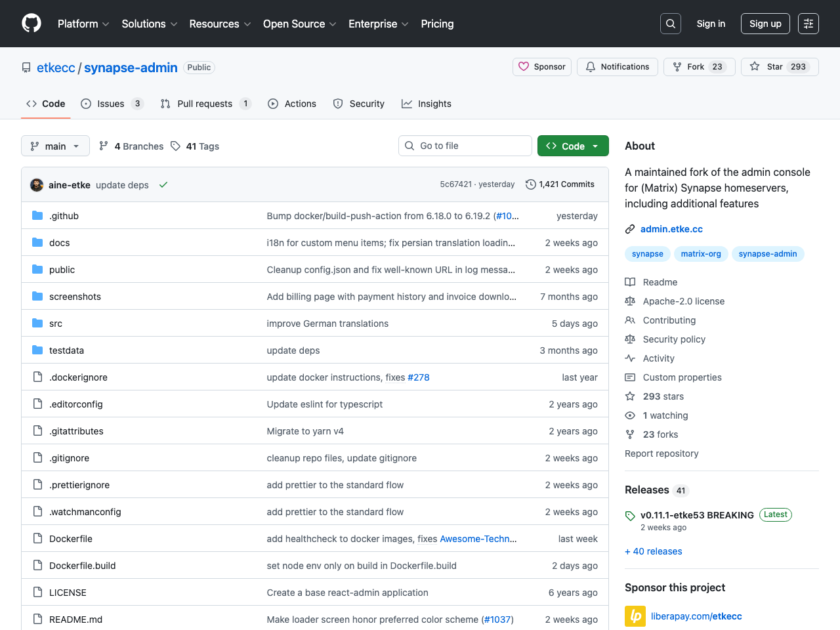840x630 pixels.
Task: Open the command palette icon top right
Action: 808,23
